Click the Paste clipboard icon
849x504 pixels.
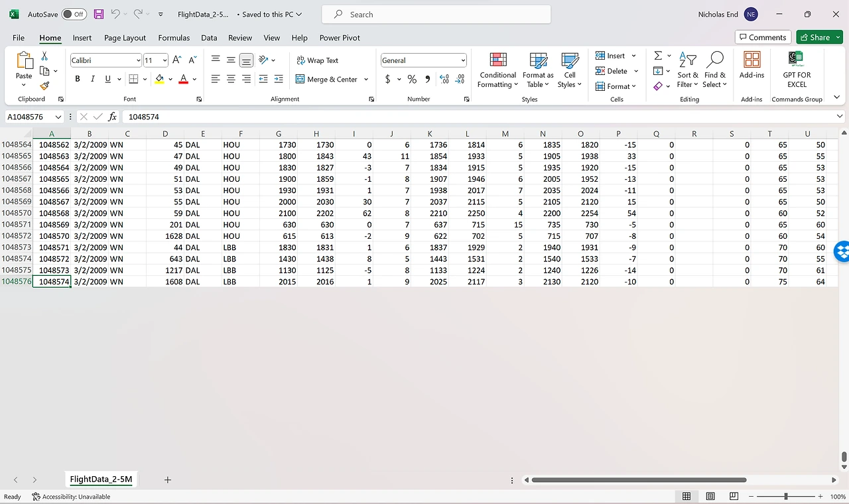[x=24, y=61]
